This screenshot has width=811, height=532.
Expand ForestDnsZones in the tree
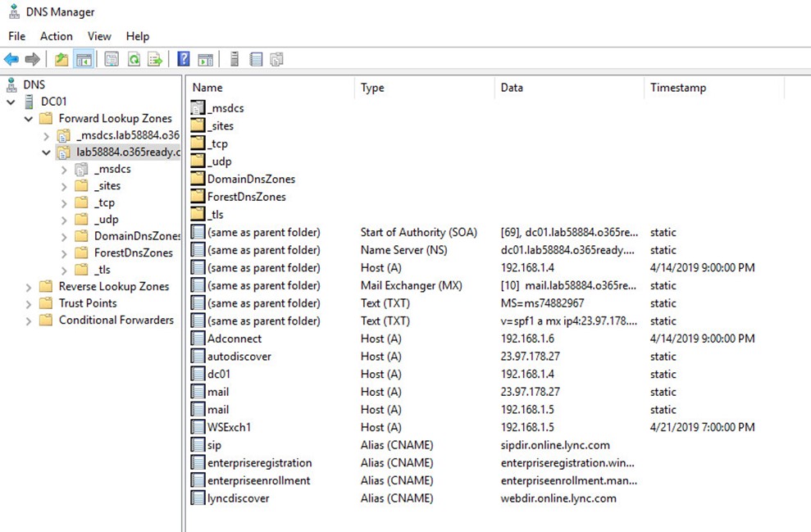[64, 253]
